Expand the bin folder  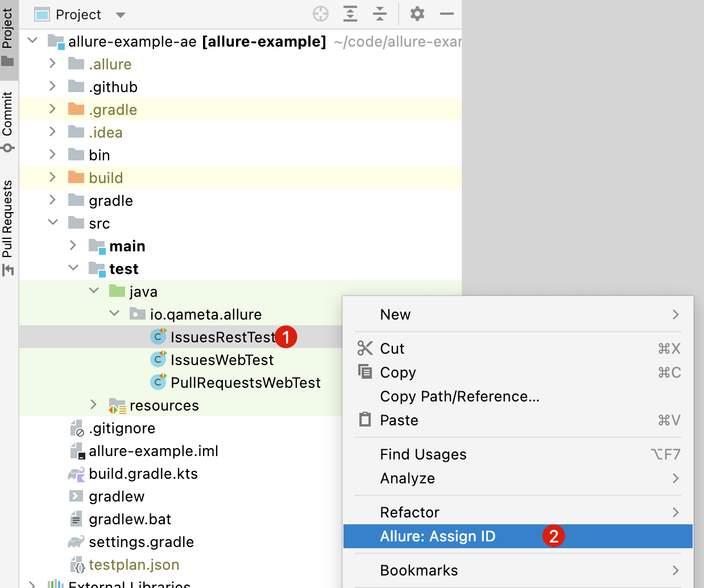53,155
